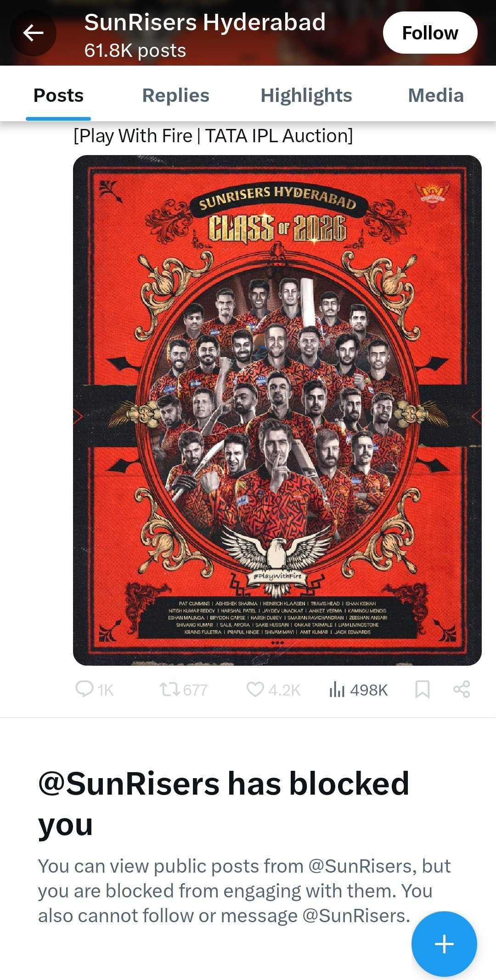The image size is (496, 980).
Task: Switch to the Highlights tab
Action: [306, 95]
